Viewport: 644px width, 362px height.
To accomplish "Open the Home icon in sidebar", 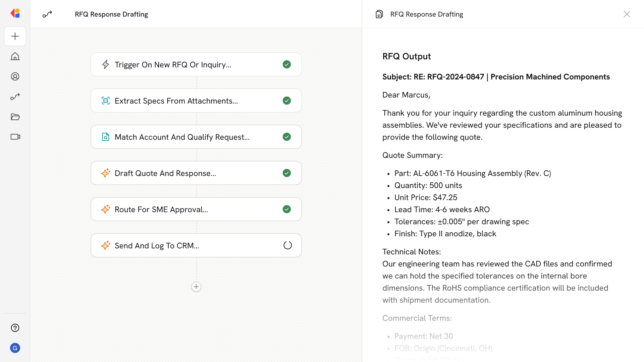I will click(15, 56).
